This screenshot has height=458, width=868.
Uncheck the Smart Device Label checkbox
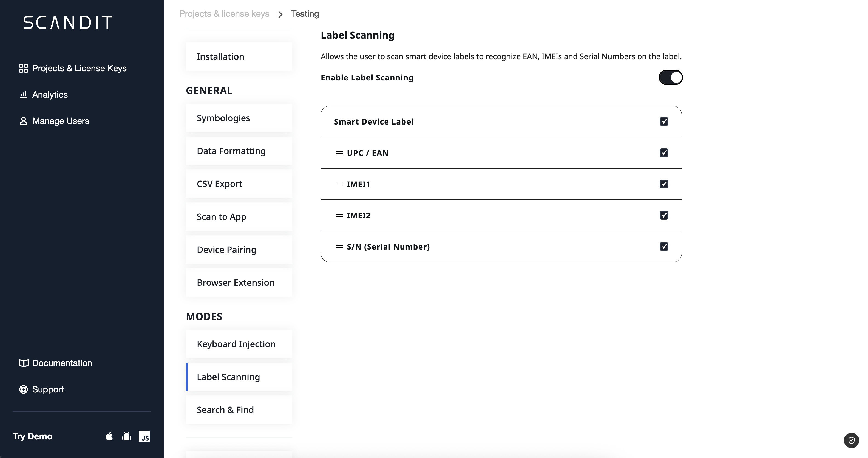tap(664, 122)
